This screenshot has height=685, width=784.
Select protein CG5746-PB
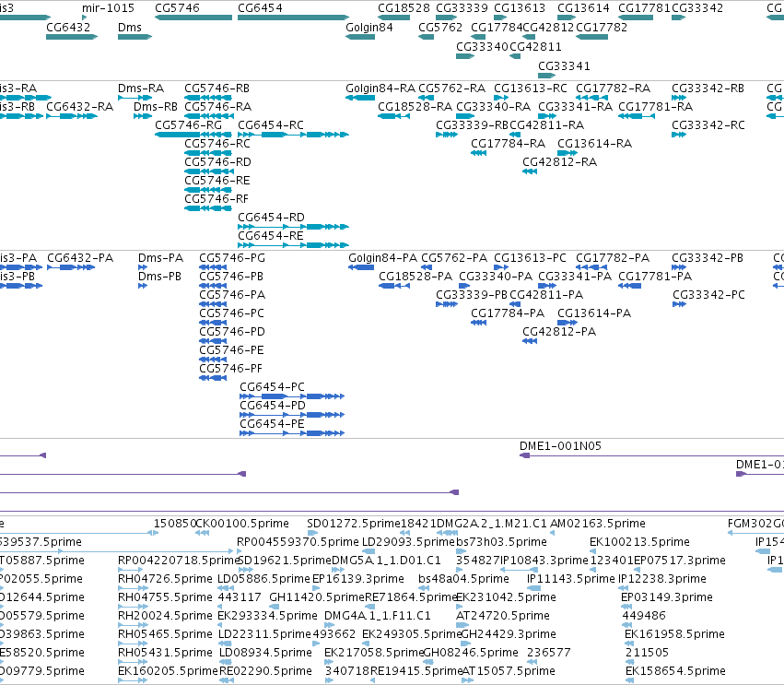[x=213, y=286]
